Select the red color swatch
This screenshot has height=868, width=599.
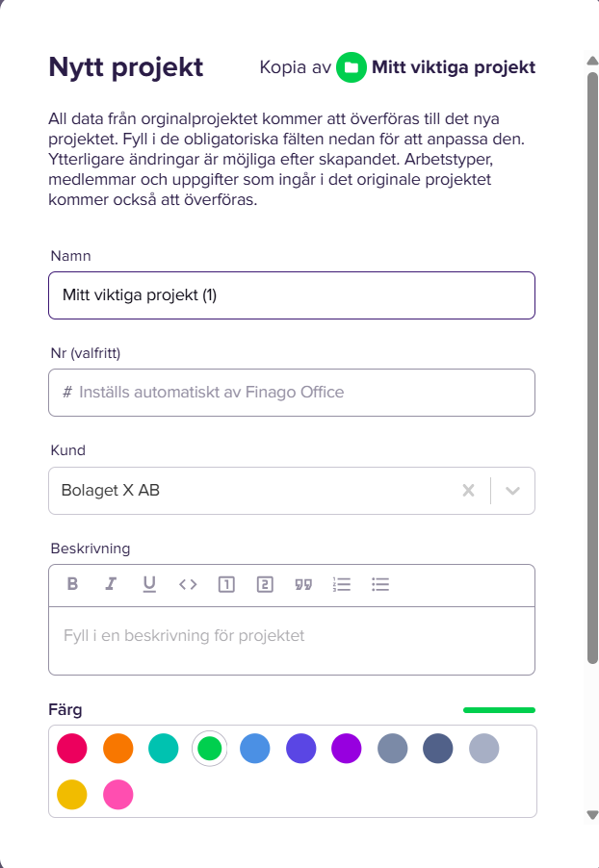point(72,749)
